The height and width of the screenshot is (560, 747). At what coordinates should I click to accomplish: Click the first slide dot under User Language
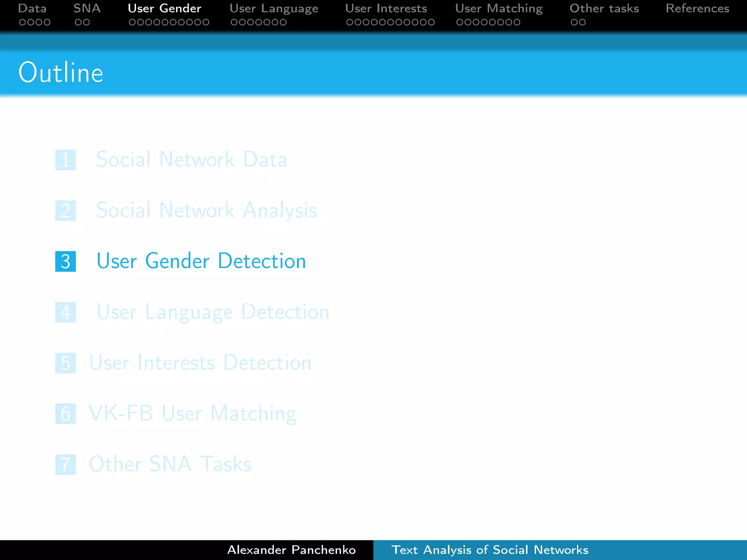[x=235, y=22]
